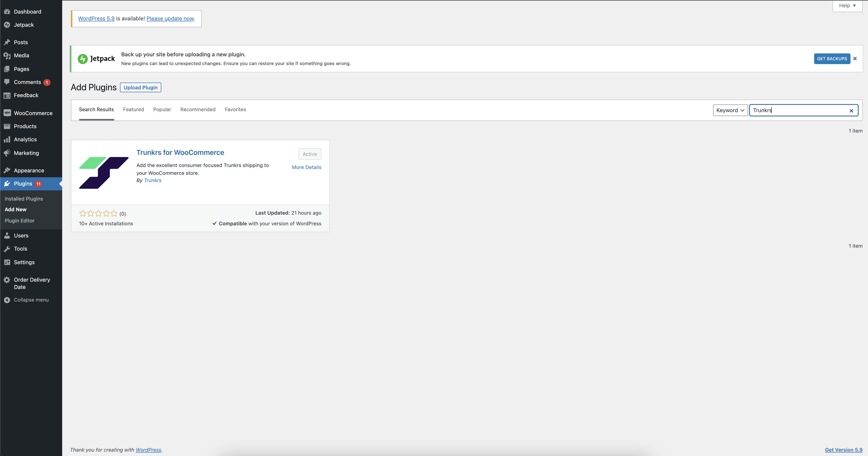Switch to the Search Results tab
Viewport: 868px width, 456px height.
(96, 110)
